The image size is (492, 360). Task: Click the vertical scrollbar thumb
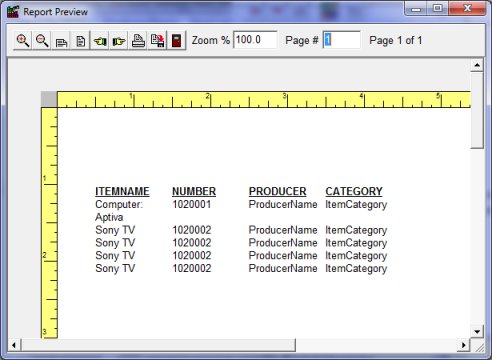click(477, 110)
